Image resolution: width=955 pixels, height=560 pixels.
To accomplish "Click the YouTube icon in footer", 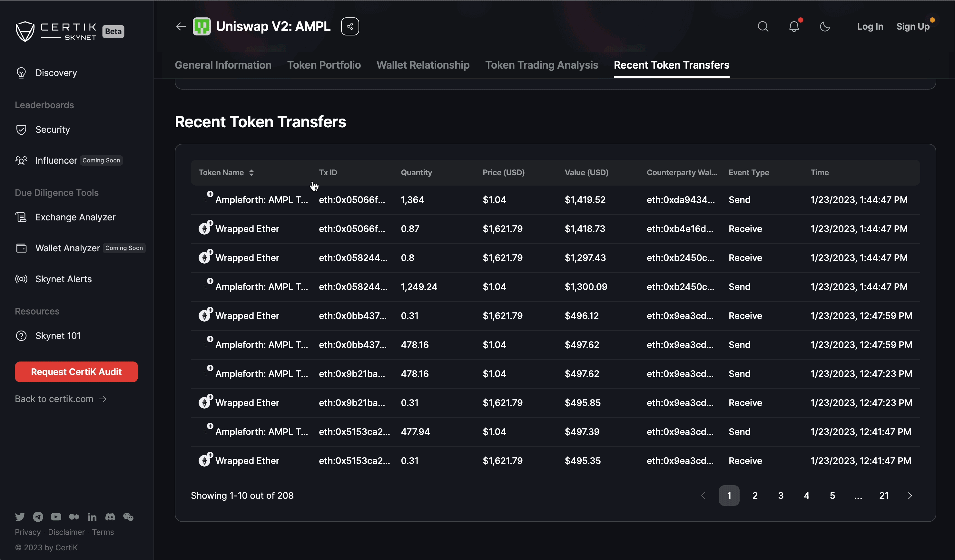I will (56, 517).
